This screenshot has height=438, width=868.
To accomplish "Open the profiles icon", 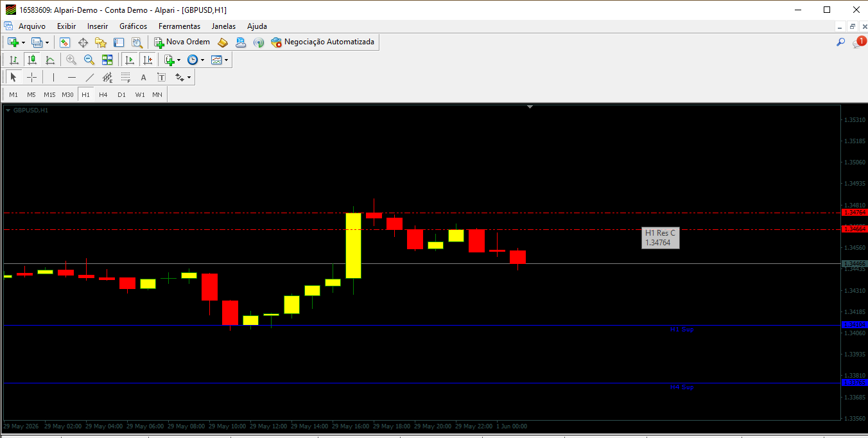I will point(37,42).
